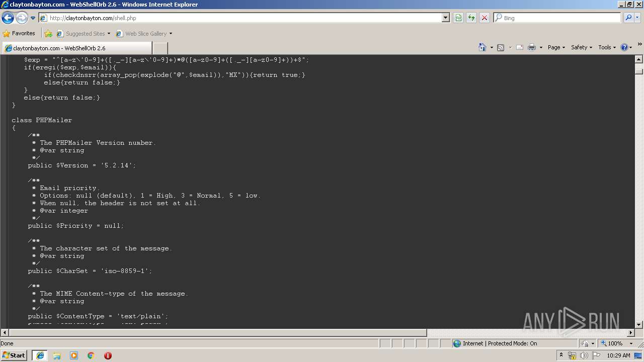The image size is (644, 362).
Task: Start search with the magnifier icon
Action: point(628,18)
